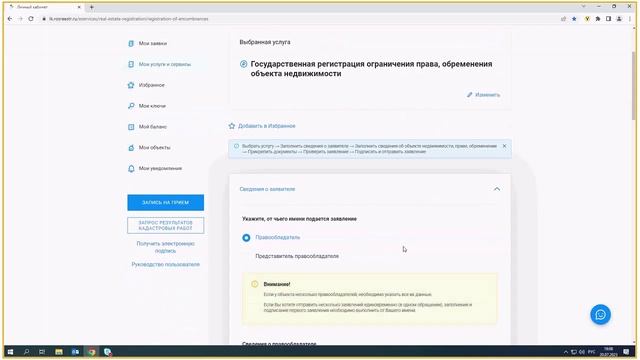Select the Правообладатель radio option
This screenshot has width=640, height=360.
click(246, 238)
